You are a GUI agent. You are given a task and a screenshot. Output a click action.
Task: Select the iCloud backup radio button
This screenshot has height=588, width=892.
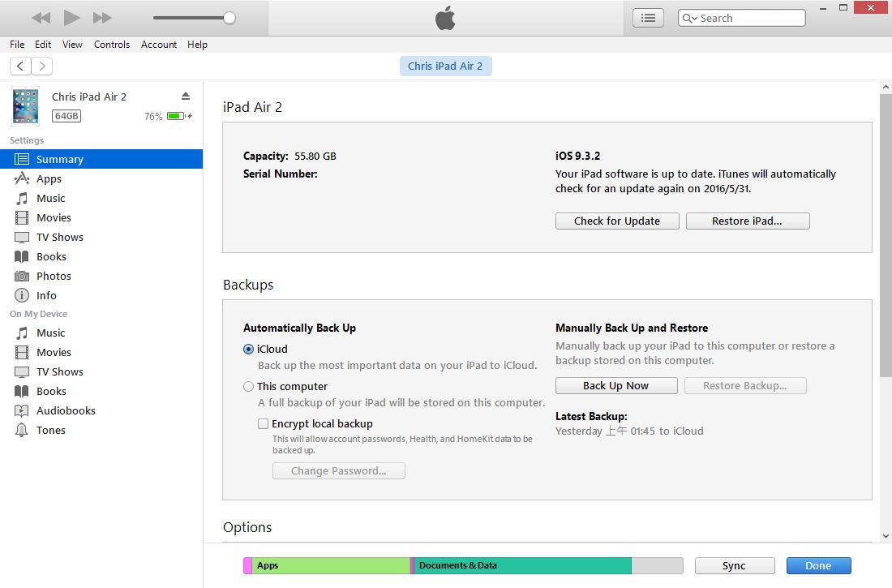pos(249,349)
